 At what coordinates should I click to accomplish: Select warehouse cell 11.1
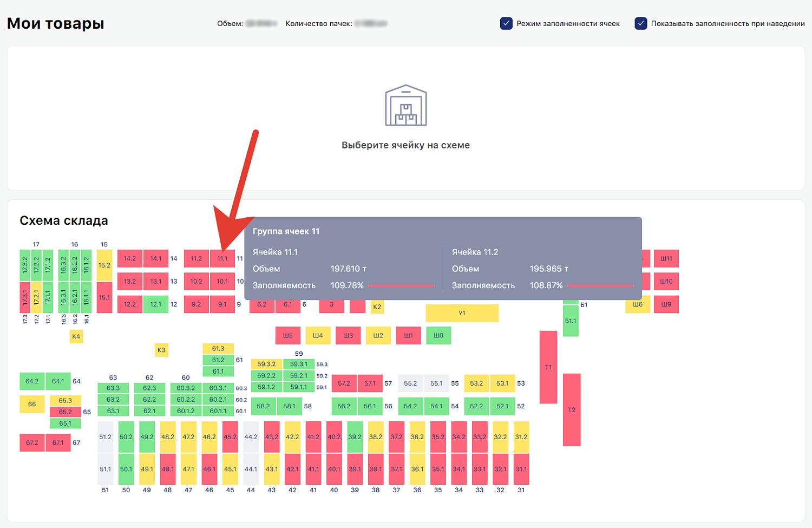pos(222,259)
